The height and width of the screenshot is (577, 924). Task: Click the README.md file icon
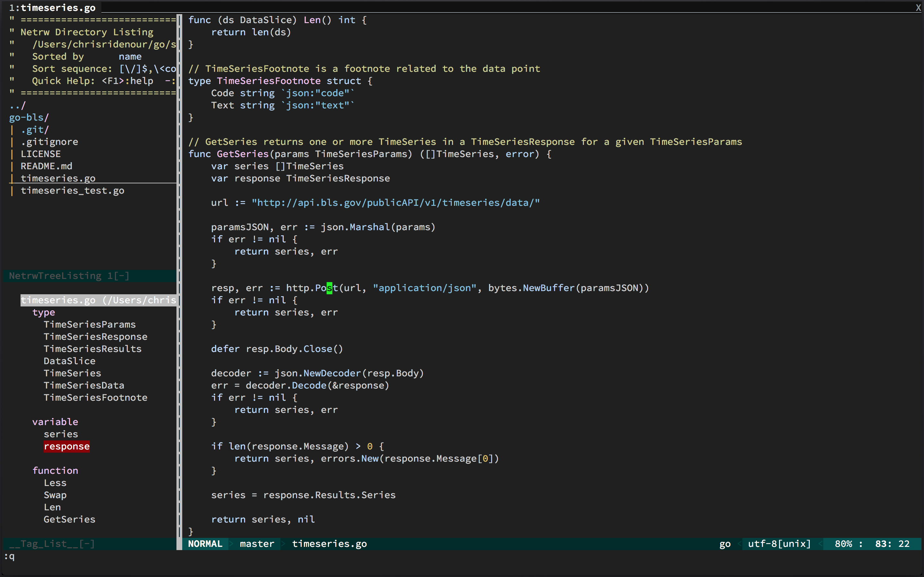[46, 165]
